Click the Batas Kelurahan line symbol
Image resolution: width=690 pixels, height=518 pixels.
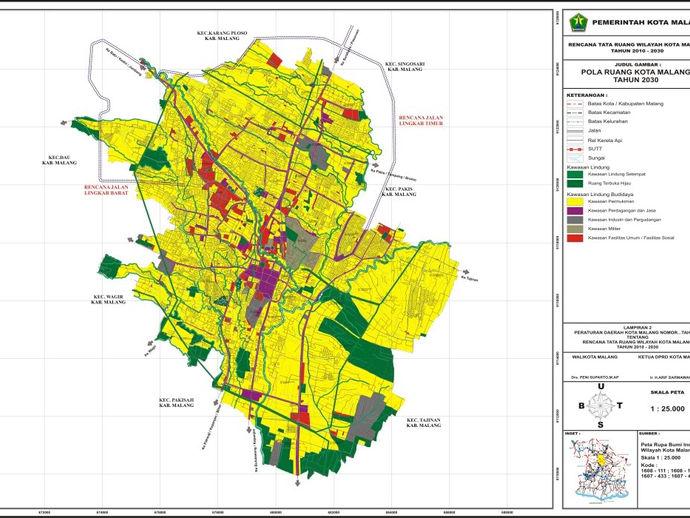(x=575, y=121)
